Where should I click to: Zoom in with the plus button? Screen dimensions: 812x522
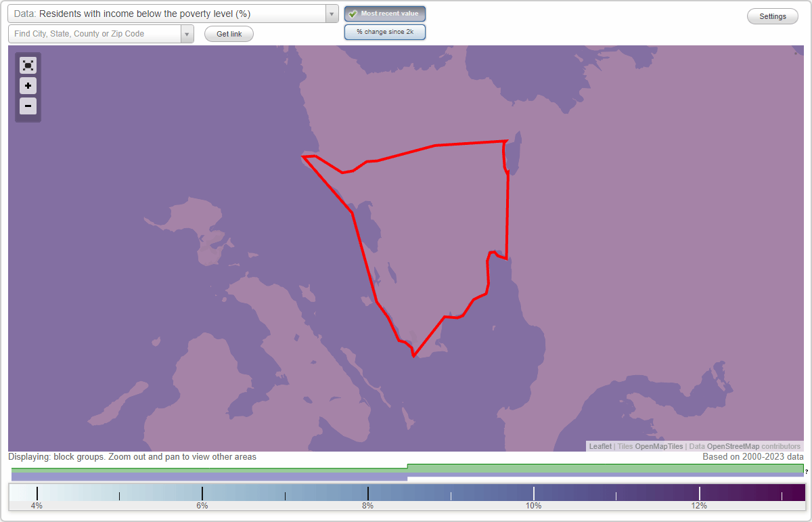coord(28,85)
